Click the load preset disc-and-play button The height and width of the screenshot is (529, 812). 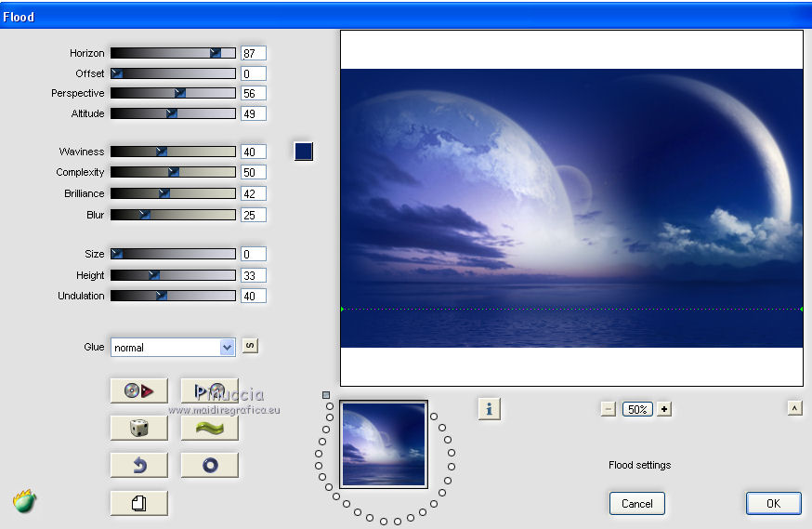[138, 390]
